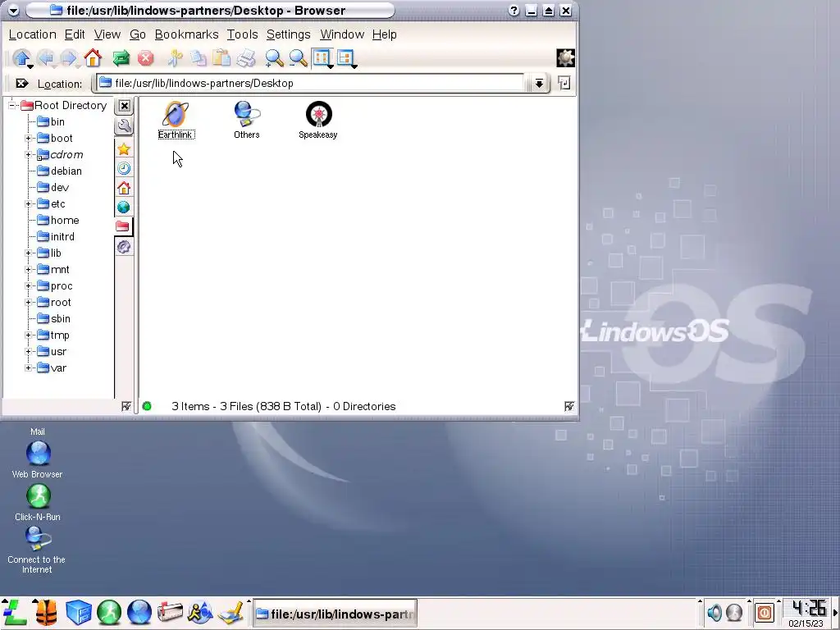Select the bin folder in tree

point(51,121)
